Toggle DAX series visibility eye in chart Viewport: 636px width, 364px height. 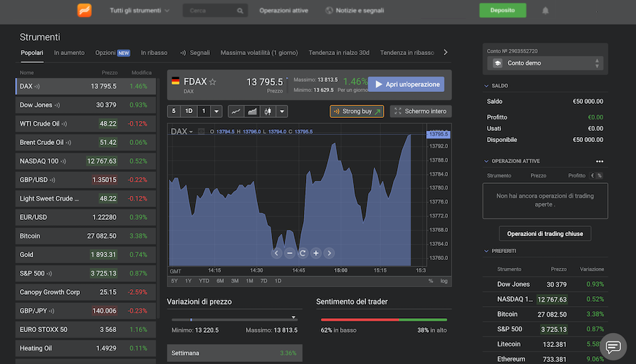(201, 131)
